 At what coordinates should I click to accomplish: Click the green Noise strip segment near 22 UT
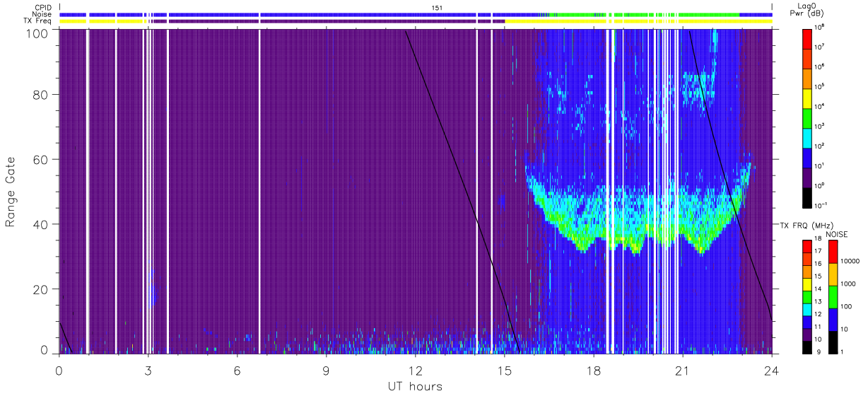point(709,14)
